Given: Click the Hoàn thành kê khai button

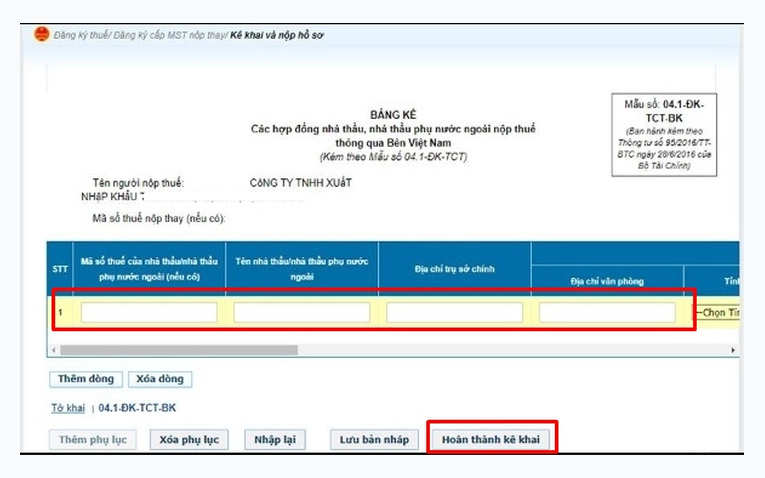Looking at the screenshot, I should pos(490,439).
